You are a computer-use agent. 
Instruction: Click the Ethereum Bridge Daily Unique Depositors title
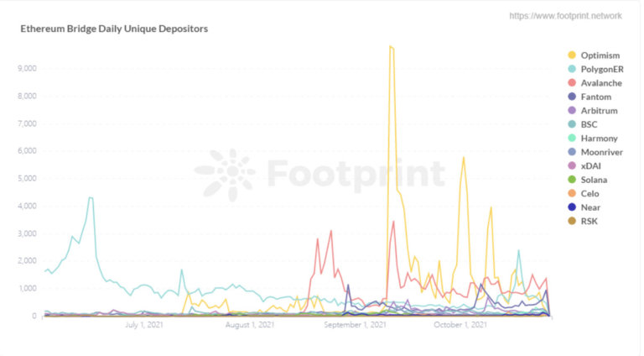coord(114,29)
